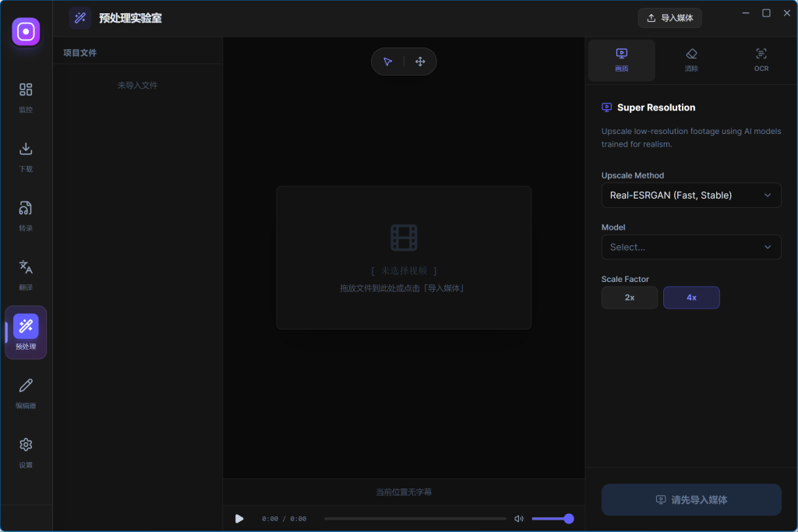Mute the volume speaker icon
This screenshot has height=532, width=798.
click(519, 519)
